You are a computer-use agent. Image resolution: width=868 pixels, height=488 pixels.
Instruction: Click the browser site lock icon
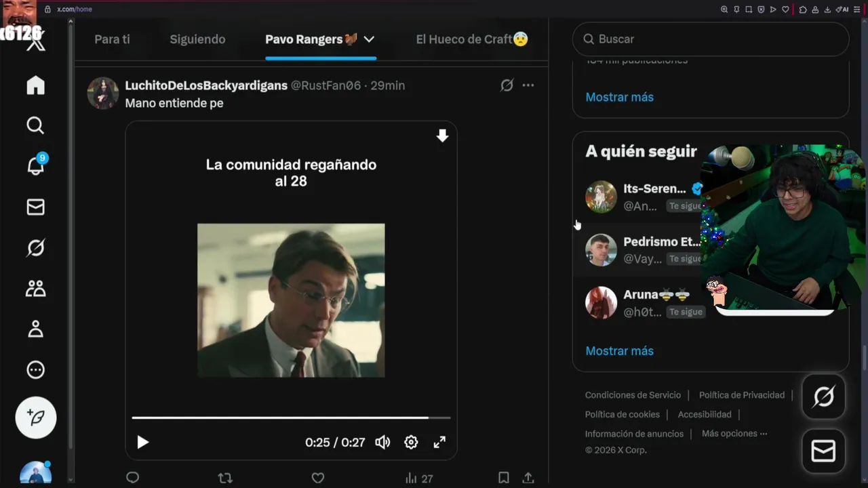(x=47, y=9)
